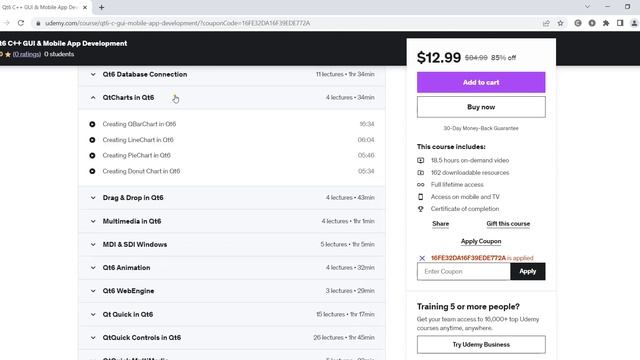
Task: Reload the page with the refresh icon
Action: [x=21, y=23]
